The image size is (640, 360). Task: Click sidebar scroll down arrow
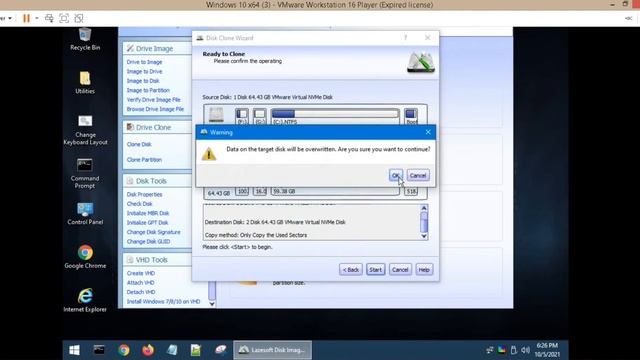212,303
